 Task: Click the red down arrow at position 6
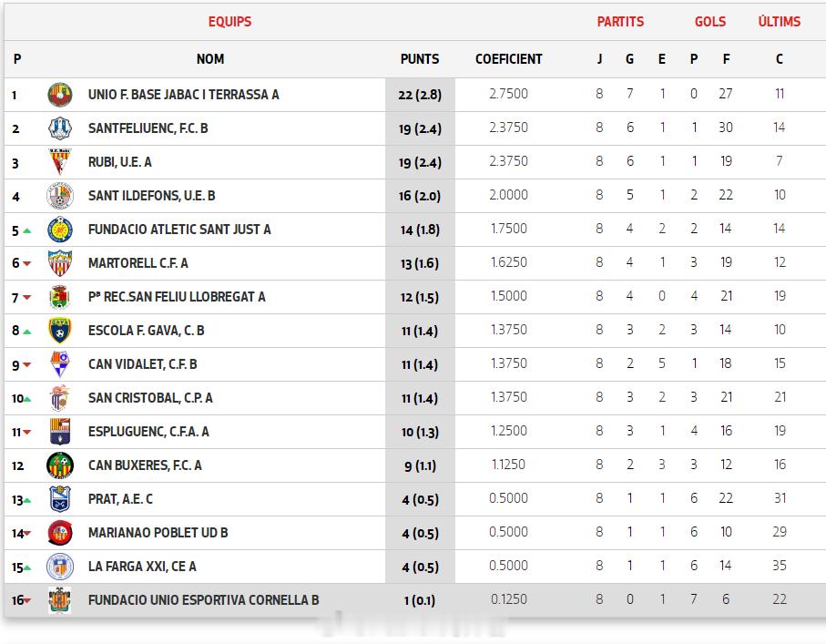tap(27, 263)
